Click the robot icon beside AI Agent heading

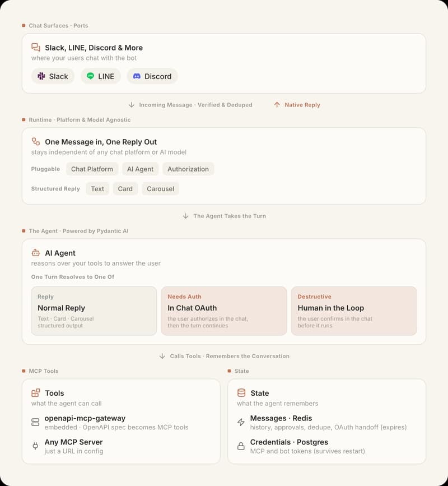click(36, 253)
